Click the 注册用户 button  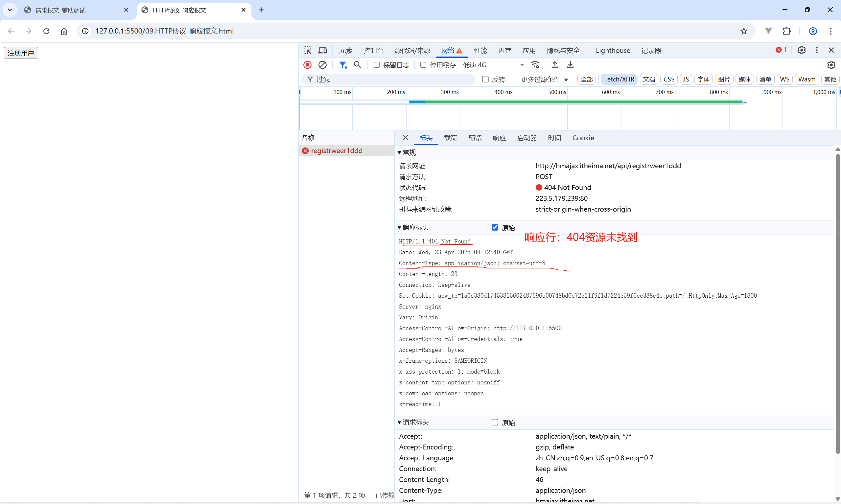point(21,53)
